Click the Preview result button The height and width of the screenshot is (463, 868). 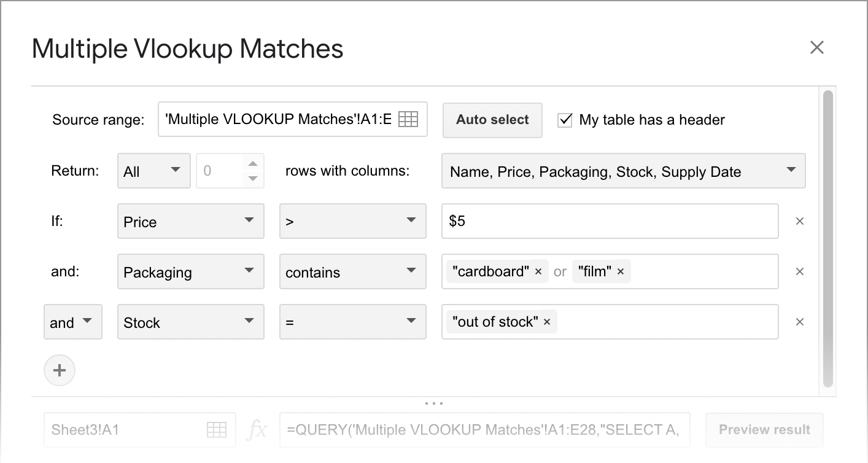pyautogui.click(x=764, y=430)
